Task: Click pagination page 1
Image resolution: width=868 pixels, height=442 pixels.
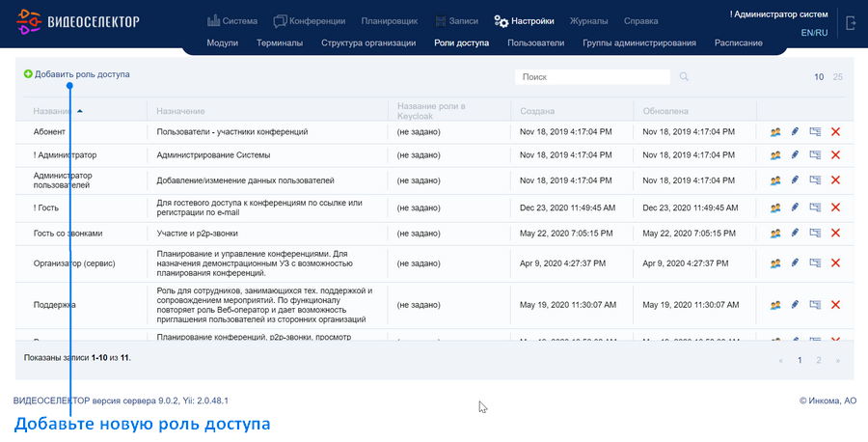Action: coord(800,360)
